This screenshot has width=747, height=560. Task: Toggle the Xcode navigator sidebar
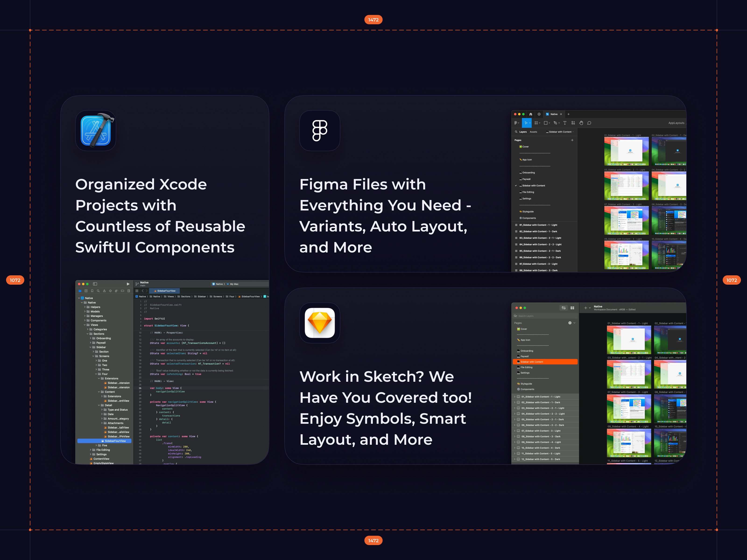(95, 284)
